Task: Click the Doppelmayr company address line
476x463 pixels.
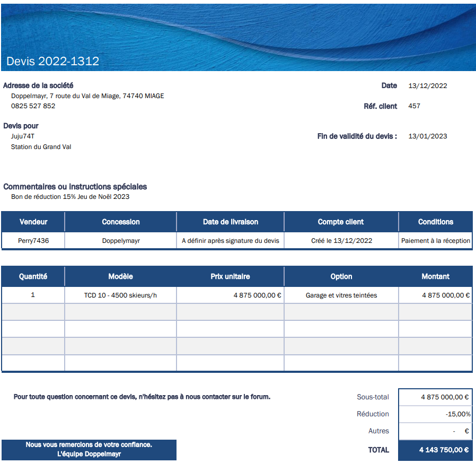Action: 87,96
